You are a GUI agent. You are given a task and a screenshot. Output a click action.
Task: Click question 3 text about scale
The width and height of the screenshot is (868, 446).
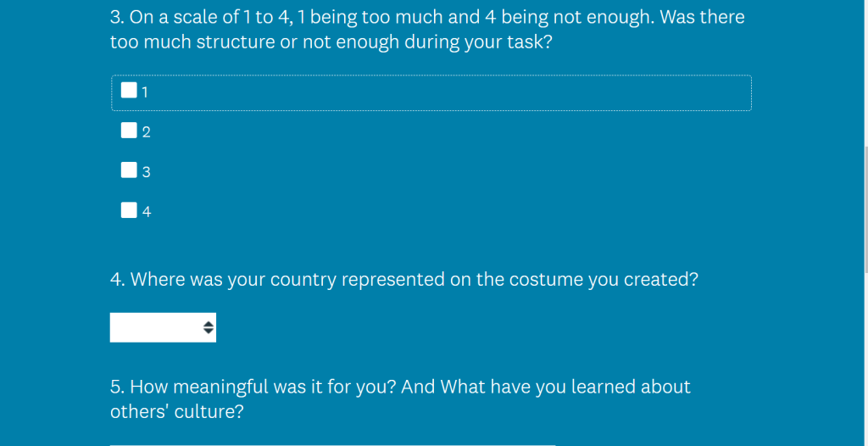427,30
